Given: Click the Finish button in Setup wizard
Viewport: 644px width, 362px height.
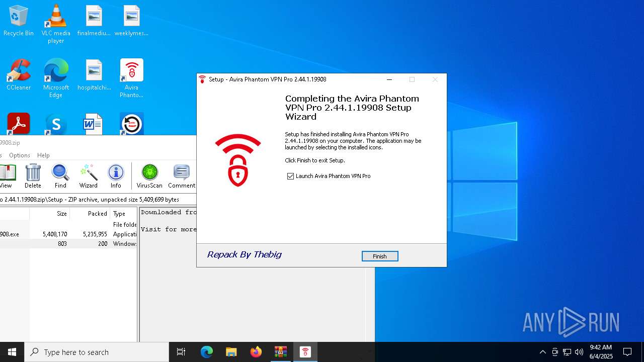Looking at the screenshot, I should coord(380,256).
